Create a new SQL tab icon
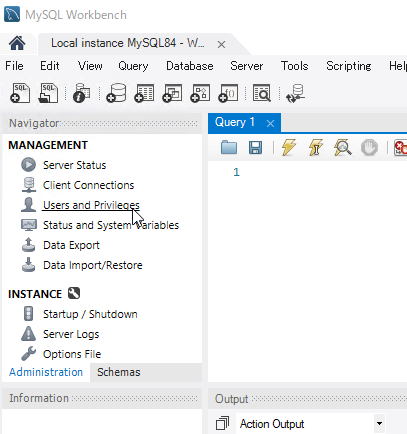This screenshot has width=407, height=434. point(20,93)
